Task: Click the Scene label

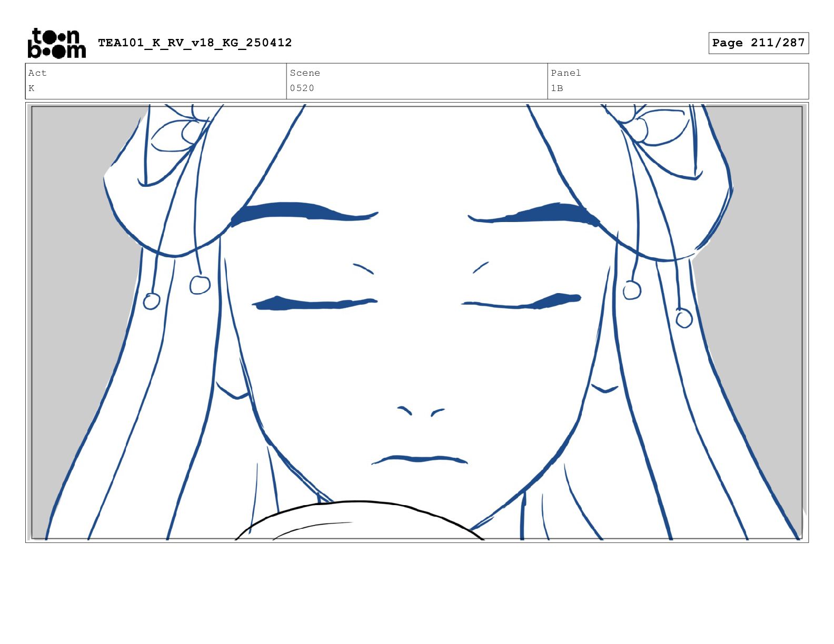Action: tap(305, 73)
